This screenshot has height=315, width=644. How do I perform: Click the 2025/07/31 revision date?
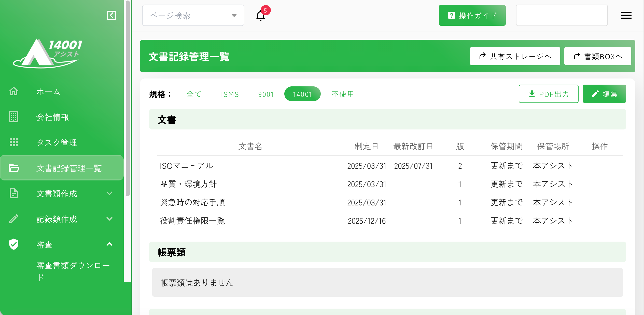pos(413,166)
